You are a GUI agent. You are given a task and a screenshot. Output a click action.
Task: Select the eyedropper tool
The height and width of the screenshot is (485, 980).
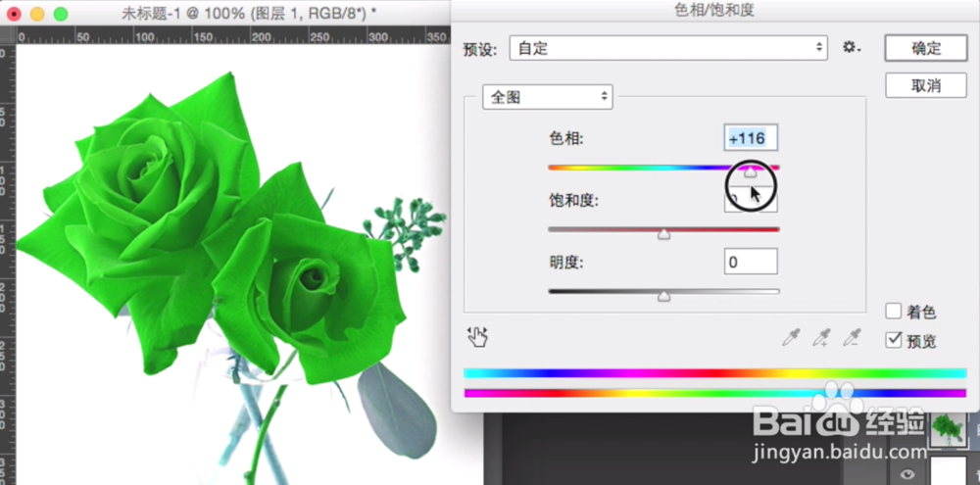pyautogui.click(x=791, y=337)
